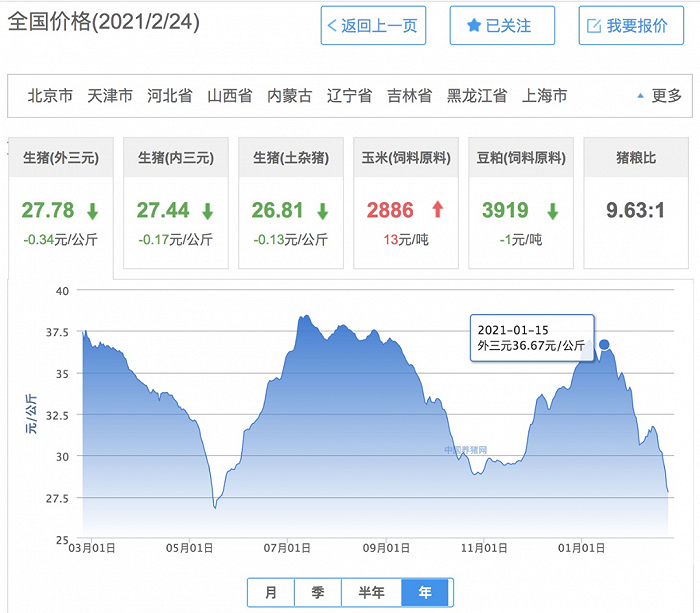Click the down arrow next to 27.44
Viewport: 700px width, 613px height.
coord(208,211)
